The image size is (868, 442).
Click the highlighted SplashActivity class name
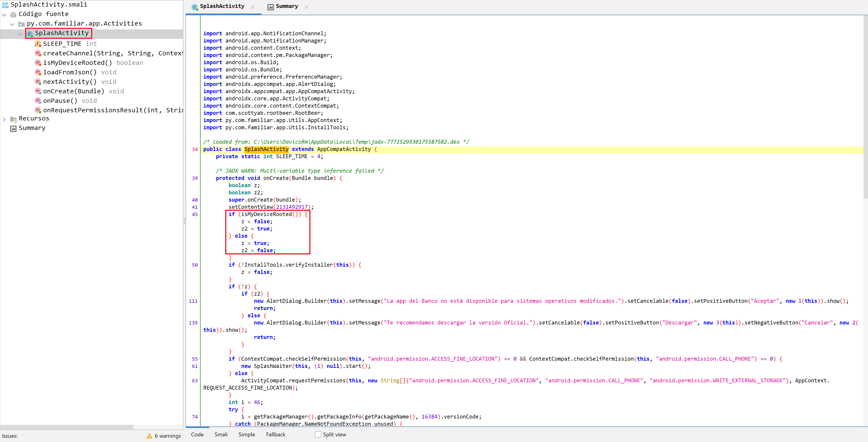tap(266, 149)
